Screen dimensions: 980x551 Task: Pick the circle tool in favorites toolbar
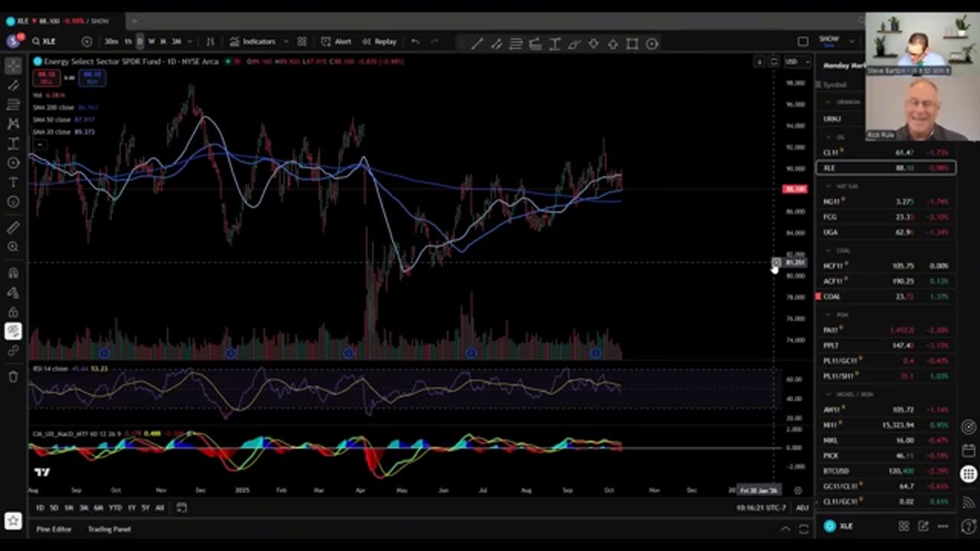coord(652,44)
